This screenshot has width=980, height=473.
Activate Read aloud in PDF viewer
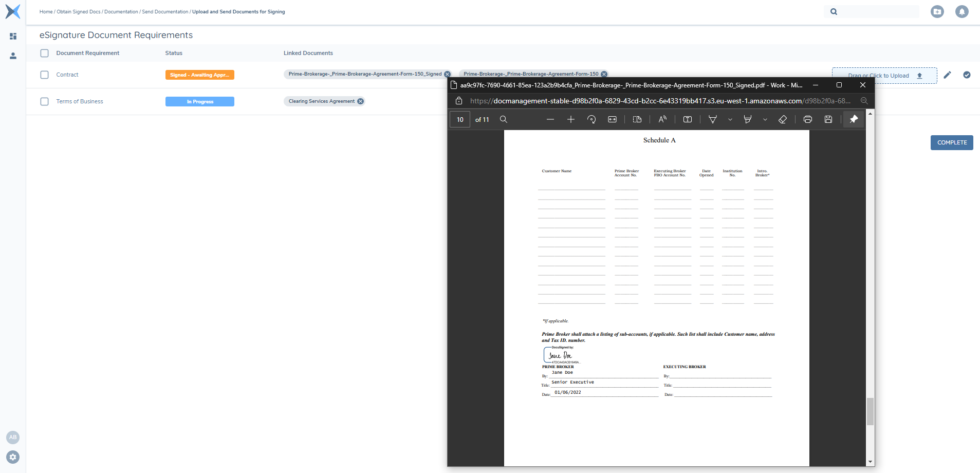pos(662,119)
